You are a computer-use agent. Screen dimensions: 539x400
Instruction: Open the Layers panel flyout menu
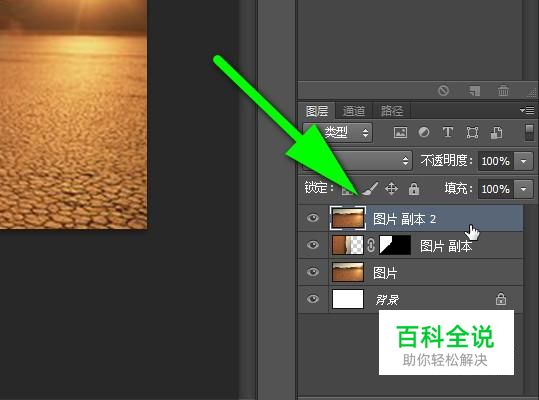point(527,110)
